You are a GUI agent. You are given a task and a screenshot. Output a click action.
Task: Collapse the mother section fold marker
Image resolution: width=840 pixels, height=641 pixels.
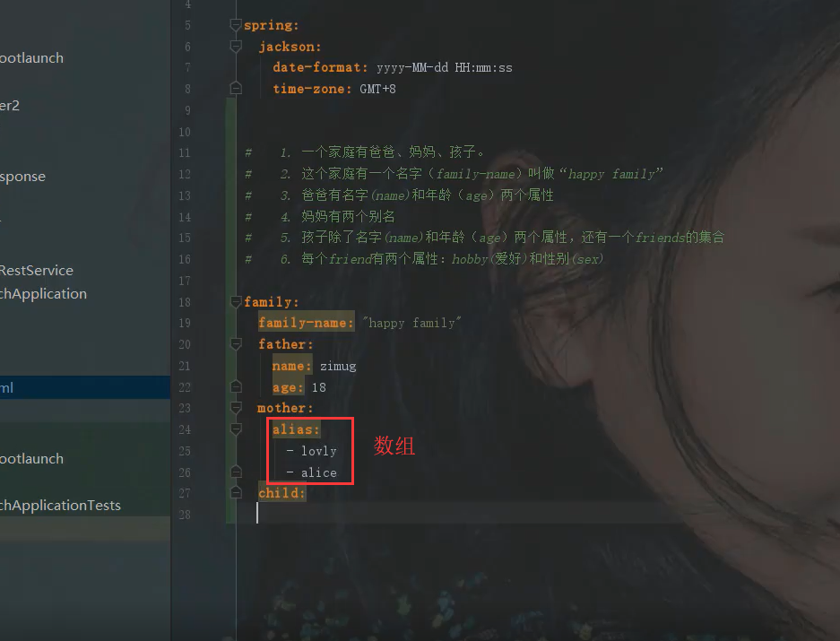(236, 408)
